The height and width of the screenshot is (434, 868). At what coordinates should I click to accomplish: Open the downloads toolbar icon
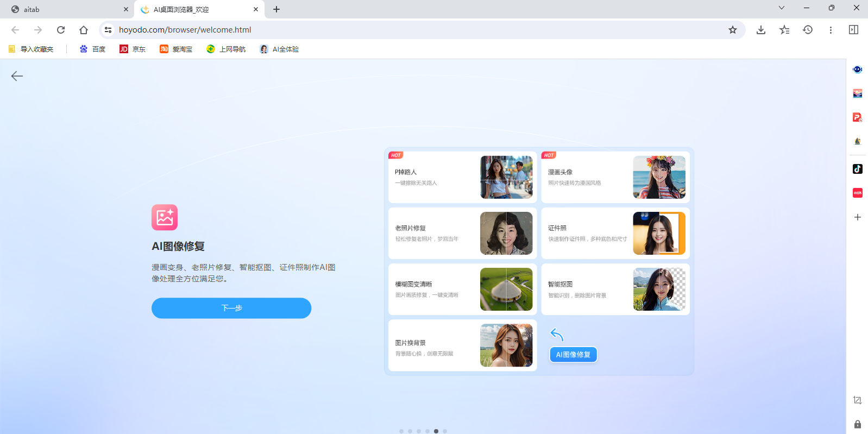click(x=760, y=30)
